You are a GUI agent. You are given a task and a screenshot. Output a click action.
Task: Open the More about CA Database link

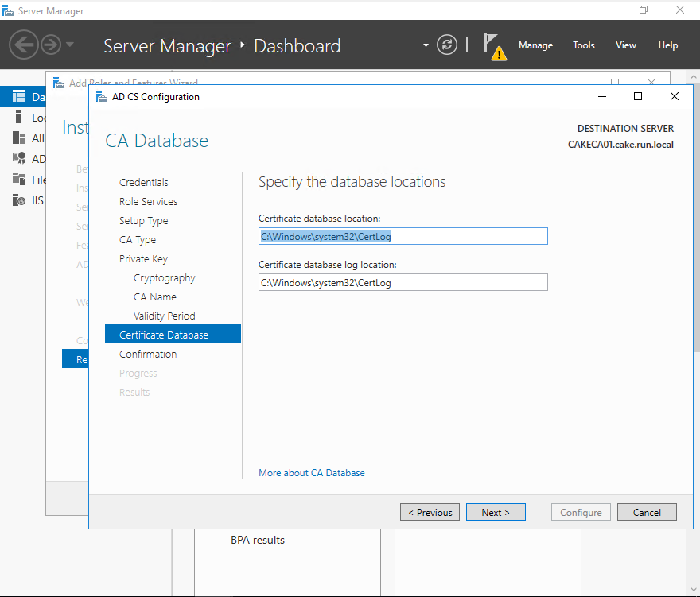312,473
